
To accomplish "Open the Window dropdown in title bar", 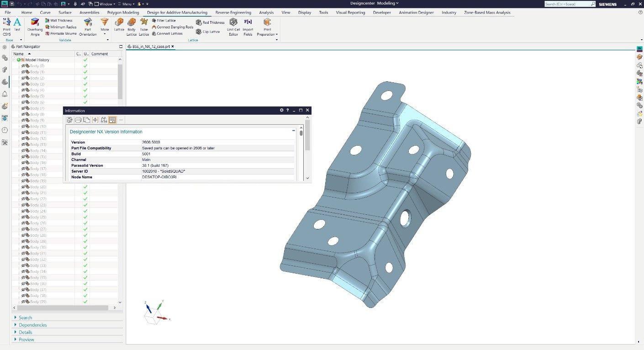I will [105, 4].
